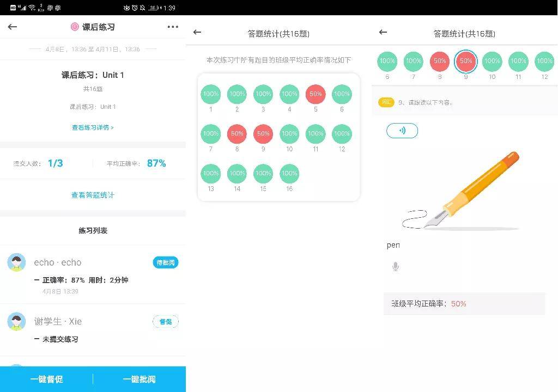Open the three-dot more options menu

[173, 27]
